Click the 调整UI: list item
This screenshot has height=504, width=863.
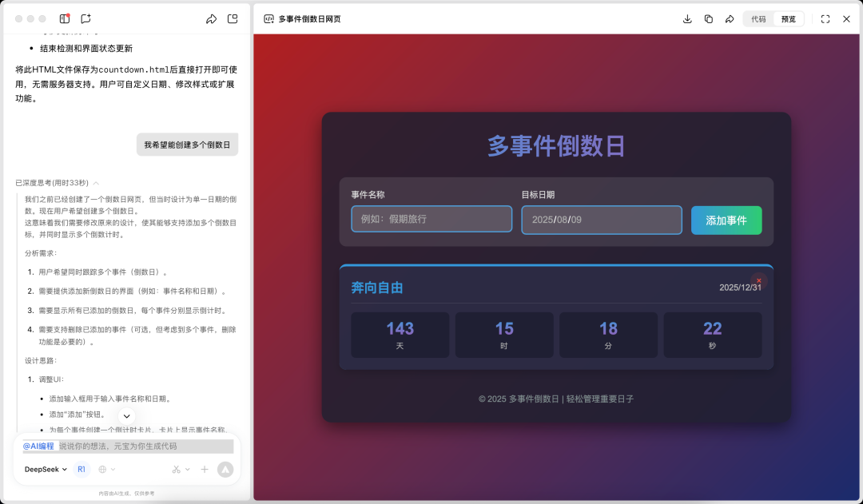point(51,379)
